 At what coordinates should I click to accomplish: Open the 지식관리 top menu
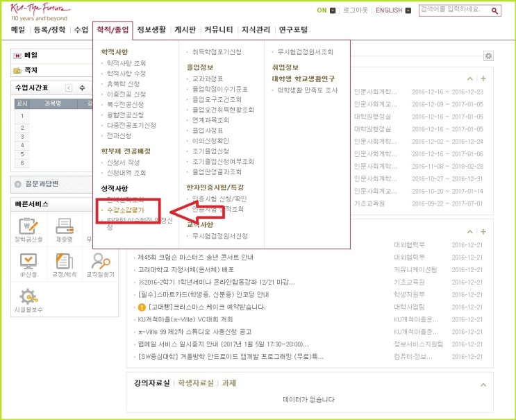(x=256, y=30)
